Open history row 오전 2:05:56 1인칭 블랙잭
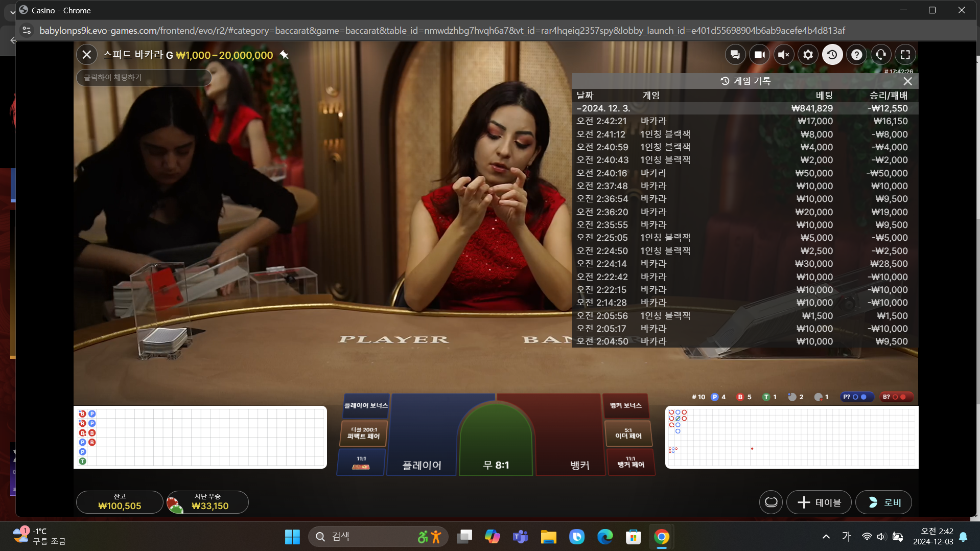The height and width of the screenshot is (551, 980). coord(744,316)
